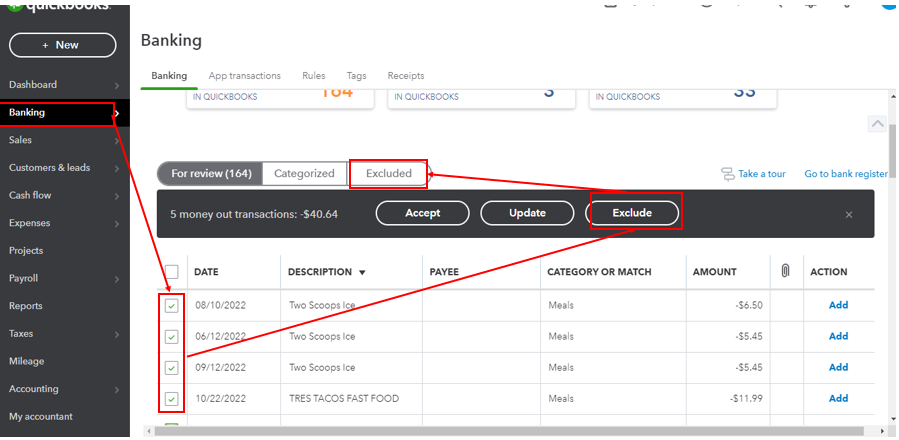Open Payroll in the sidebar
899x440 pixels.
point(23,278)
